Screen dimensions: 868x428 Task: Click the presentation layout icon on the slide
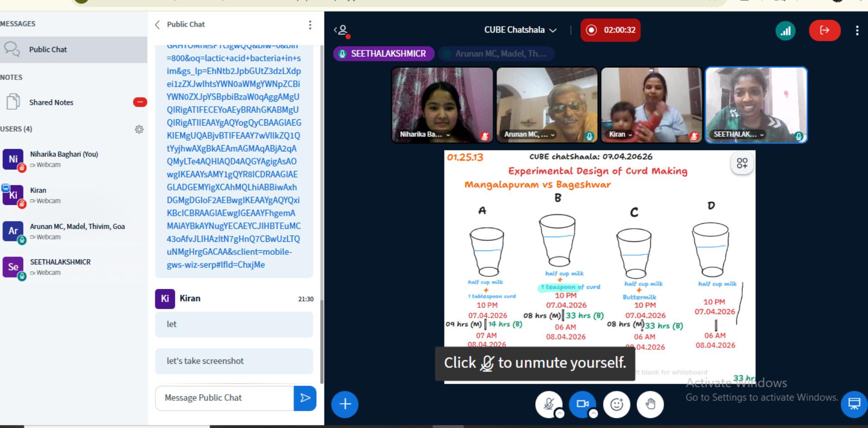pyautogui.click(x=742, y=163)
